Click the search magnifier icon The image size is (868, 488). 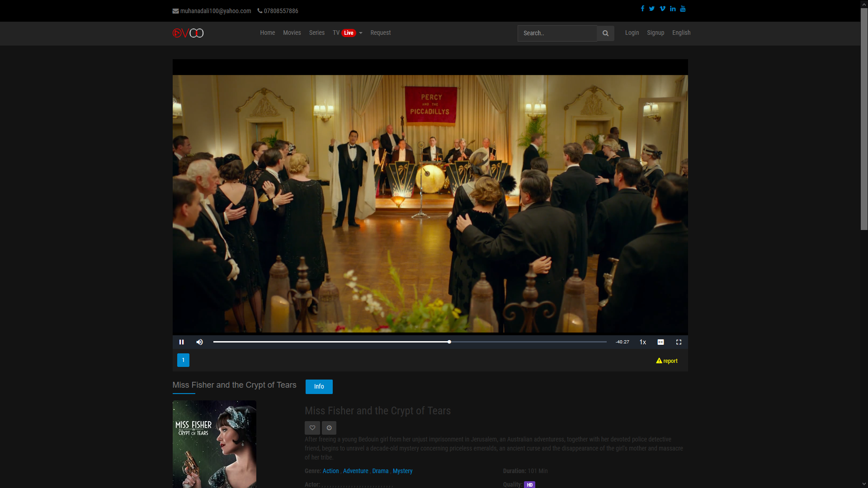[605, 33]
